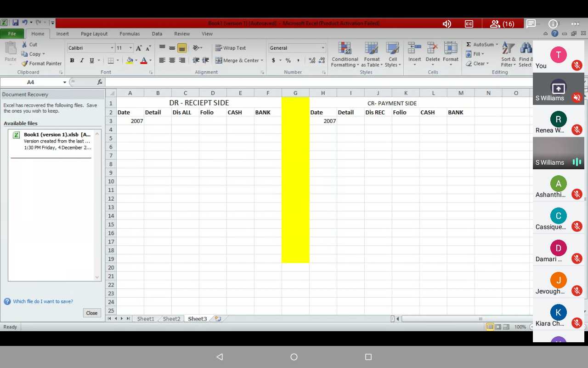Open the font name Calibri dropdown
588x368 pixels.
112,48
